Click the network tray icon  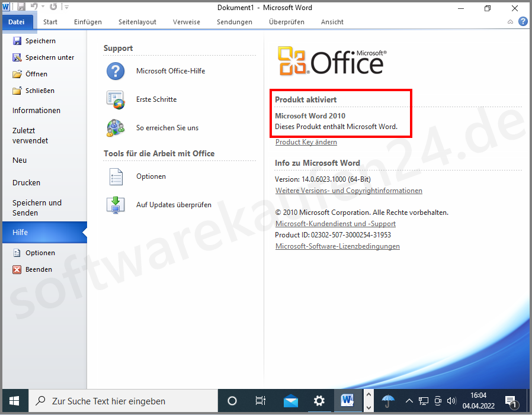(424, 401)
